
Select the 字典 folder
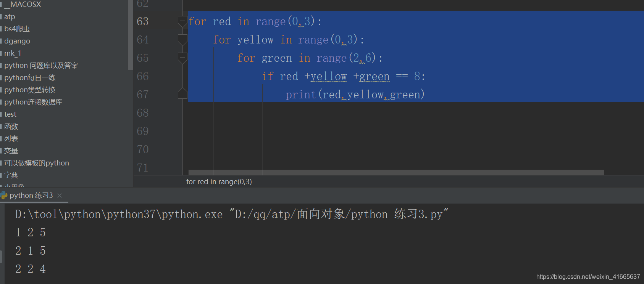click(11, 175)
